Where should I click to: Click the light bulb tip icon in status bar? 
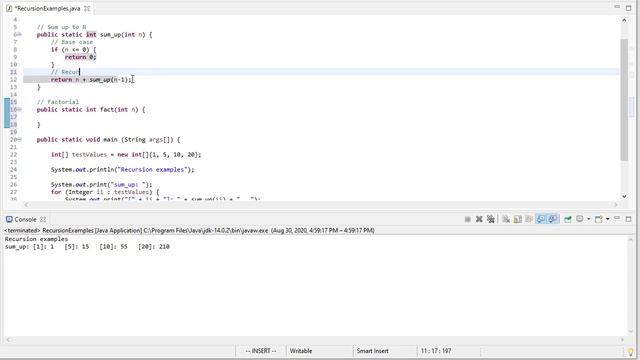point(630,351)
